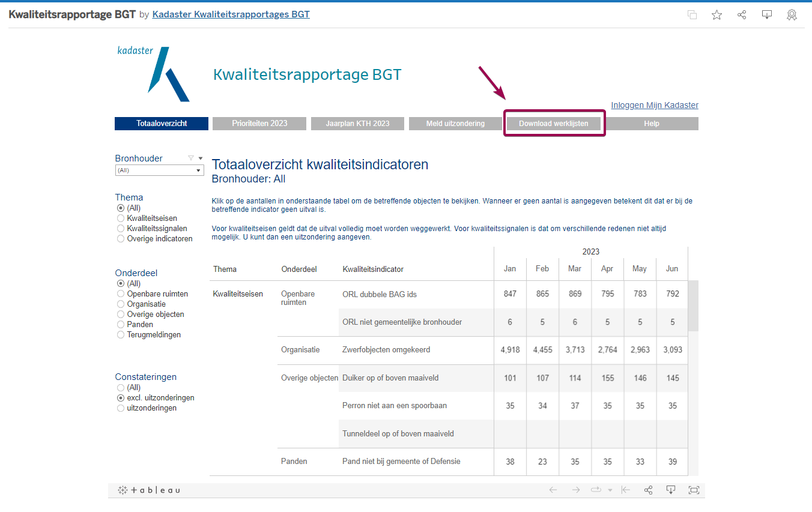Screen dimensions: 812x512
Task: Select Thema (All) radio button
Action: (121, 208)
